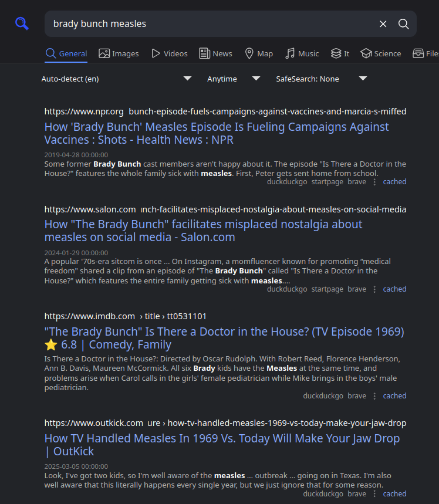439x504 pixels.
Task: Expand the SafeSearch: None dropdown
Action: pos(321,79)
